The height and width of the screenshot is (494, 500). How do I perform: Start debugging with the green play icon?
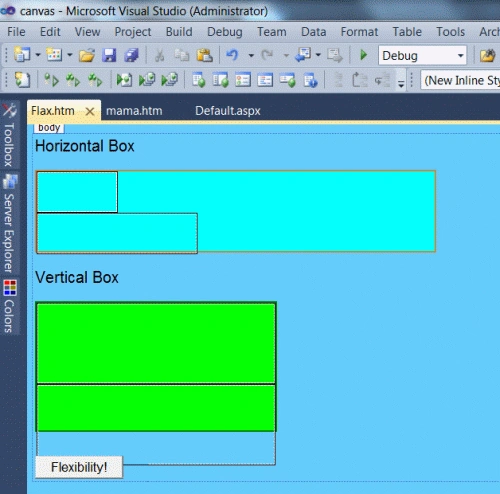pyautogui.click(x=363, y=55)
